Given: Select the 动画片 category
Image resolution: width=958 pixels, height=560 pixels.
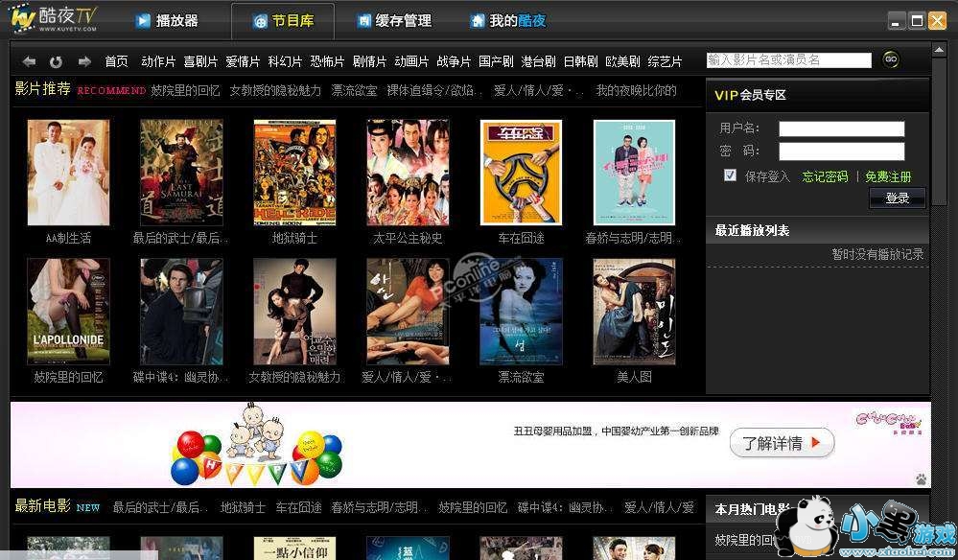Looking at the screenshot, I should click(411, 61).
